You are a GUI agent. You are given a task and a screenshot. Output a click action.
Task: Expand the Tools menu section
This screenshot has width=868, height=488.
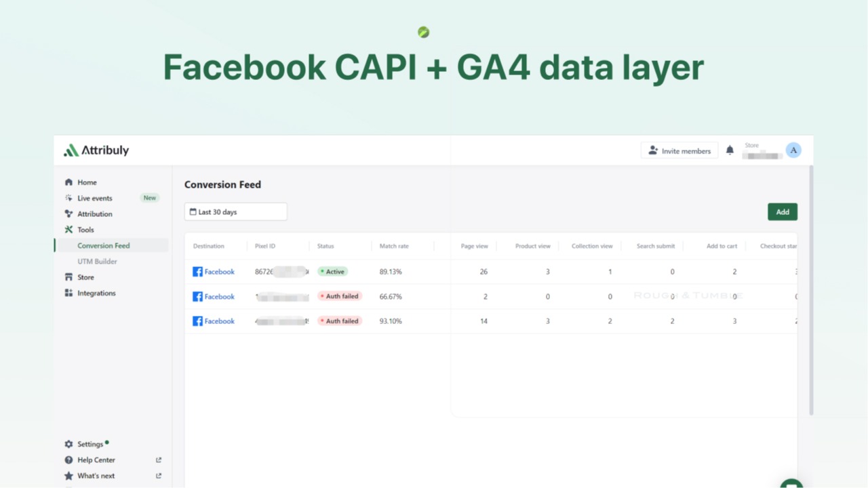[85, 230]
